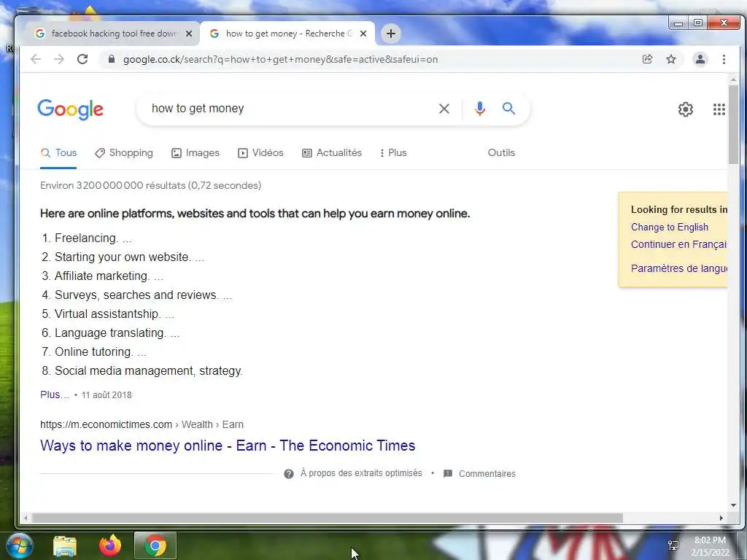The image size is (747, 560).
Task: Click the network tray icon
Action: point(673,545)
